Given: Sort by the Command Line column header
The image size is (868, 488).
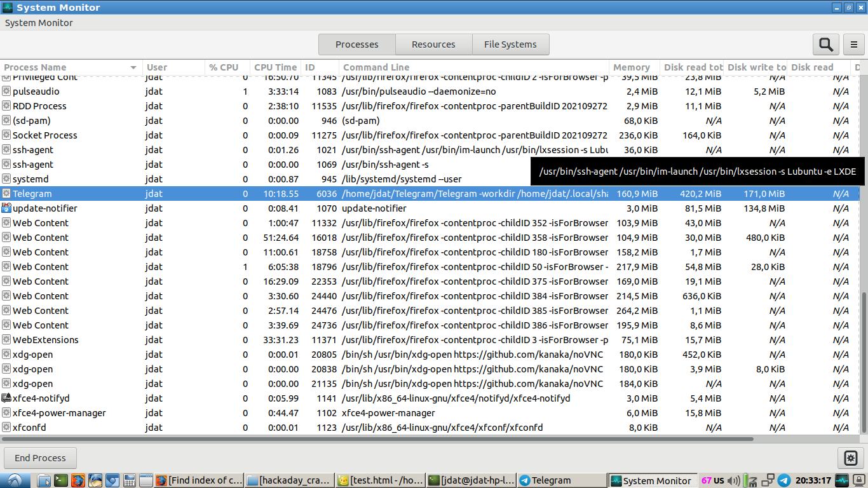Looking at the screenshot, I should (x=474, y=67).
